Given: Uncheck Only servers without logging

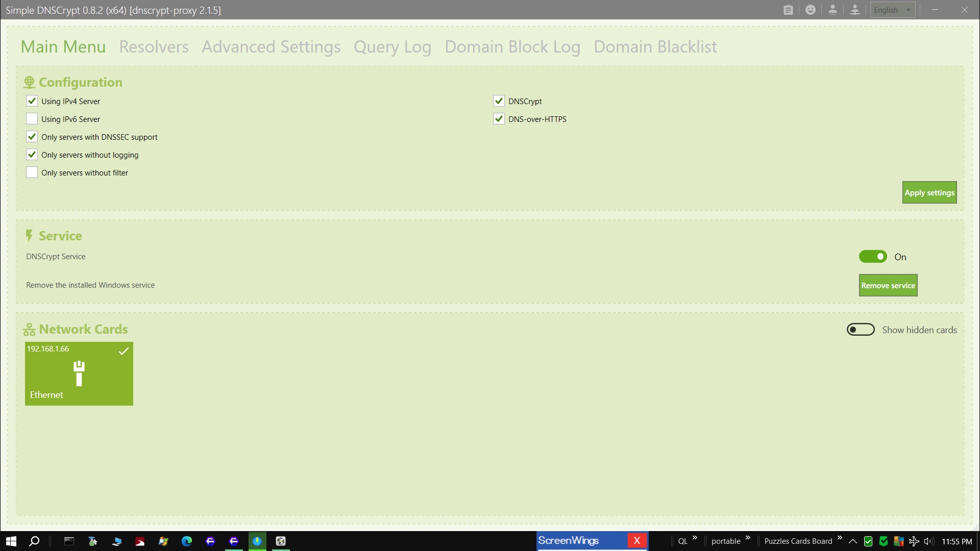Looking at the screenshot, I should point(32,155).
